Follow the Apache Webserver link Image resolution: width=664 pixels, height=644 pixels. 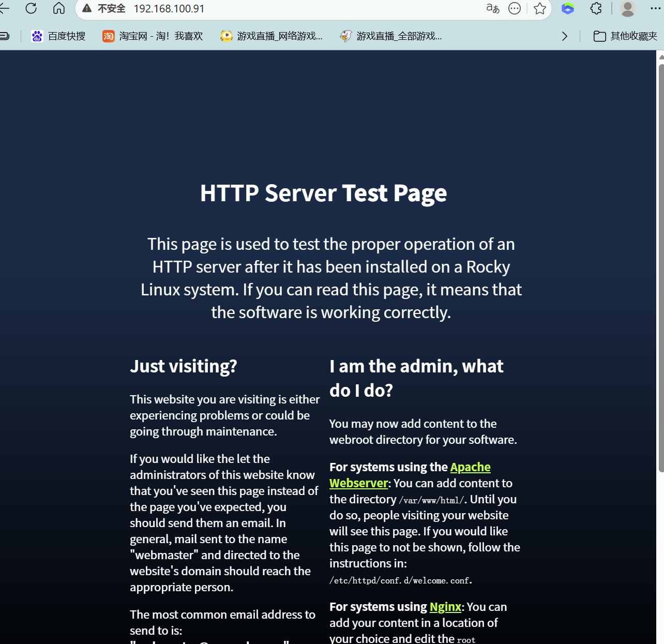(410, 475)
